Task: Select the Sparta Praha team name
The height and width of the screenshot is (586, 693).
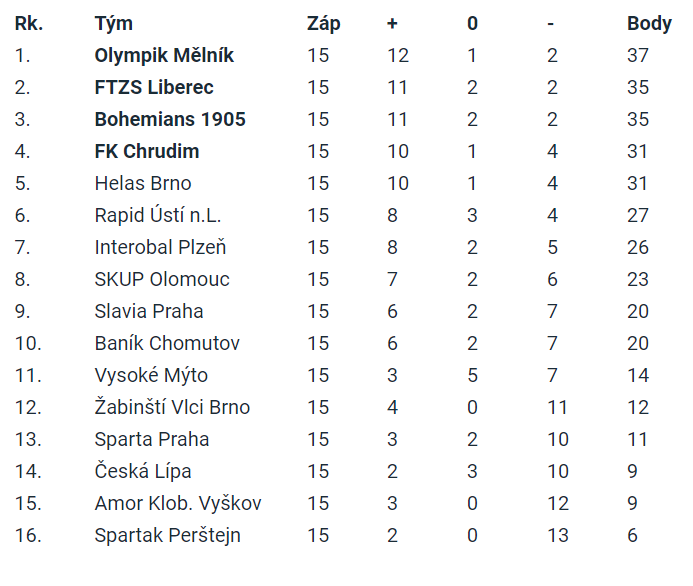Action: point(152,440)
